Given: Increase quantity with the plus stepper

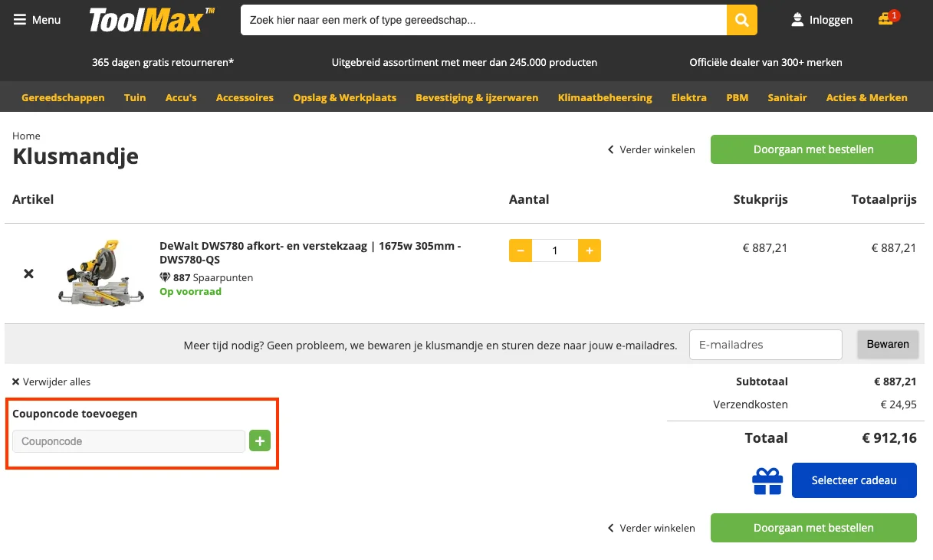Looking at the screenshot, I should [589, 250].
